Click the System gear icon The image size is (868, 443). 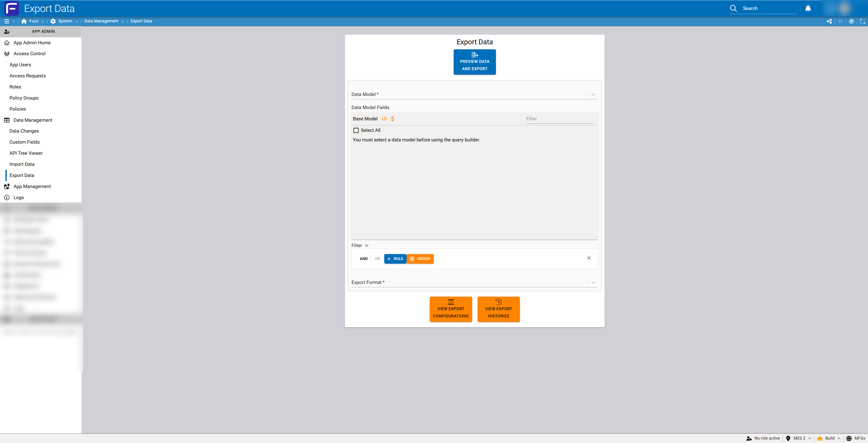click(53, 21)
